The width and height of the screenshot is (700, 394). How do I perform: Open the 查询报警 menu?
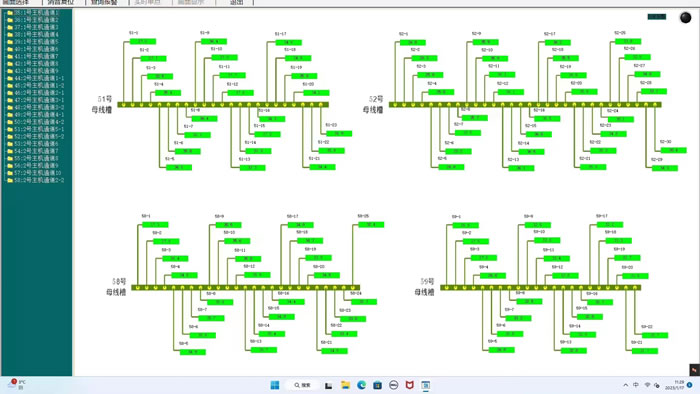pyautogui.click(x=104, y=2)
